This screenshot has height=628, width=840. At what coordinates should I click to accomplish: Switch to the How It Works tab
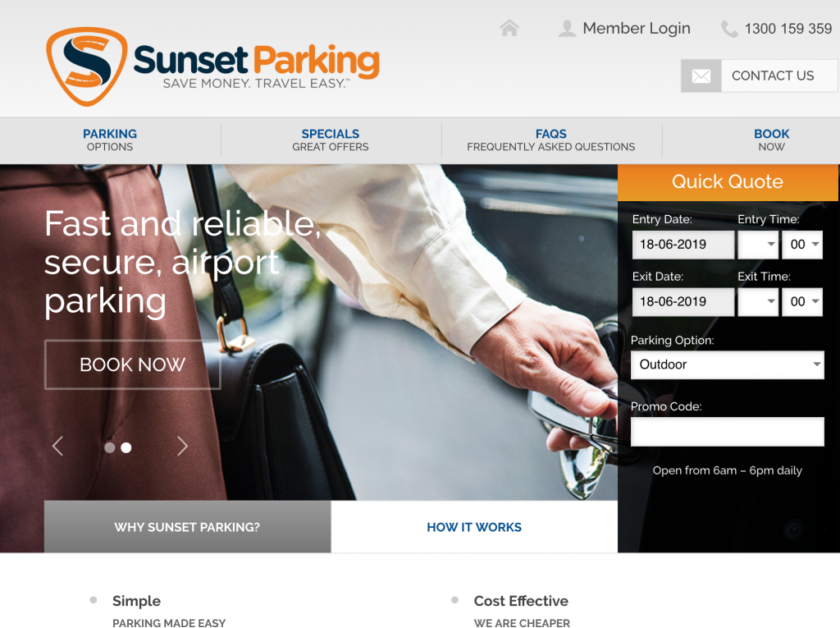click(474, 527)
